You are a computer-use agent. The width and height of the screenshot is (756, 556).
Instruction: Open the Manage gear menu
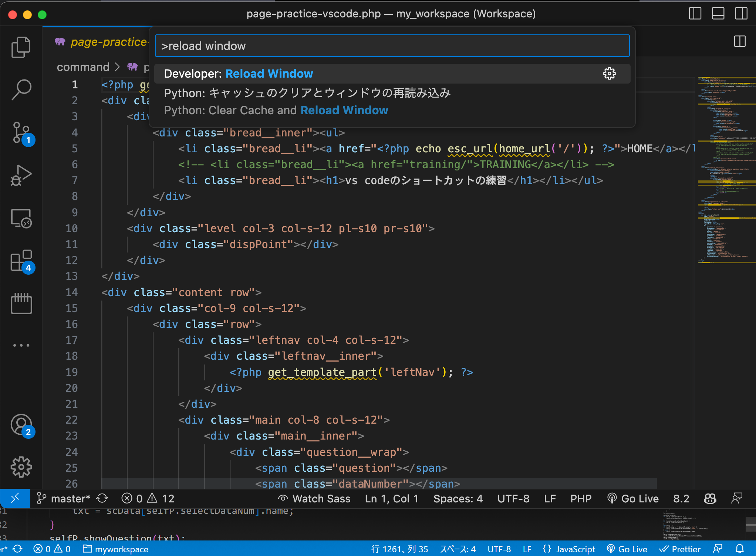click(x=21, y=467)
